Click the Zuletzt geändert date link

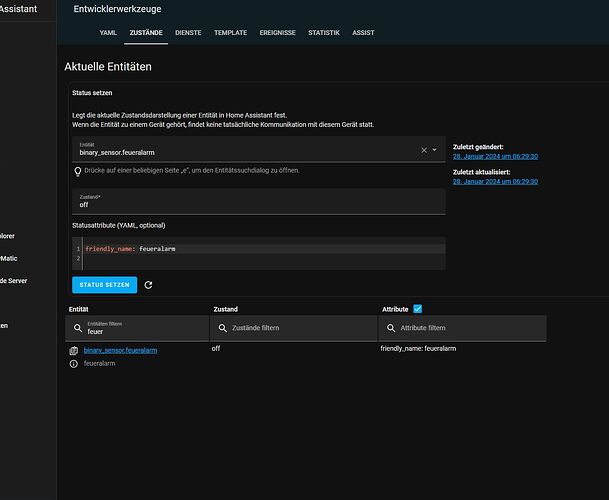point(495,157)
